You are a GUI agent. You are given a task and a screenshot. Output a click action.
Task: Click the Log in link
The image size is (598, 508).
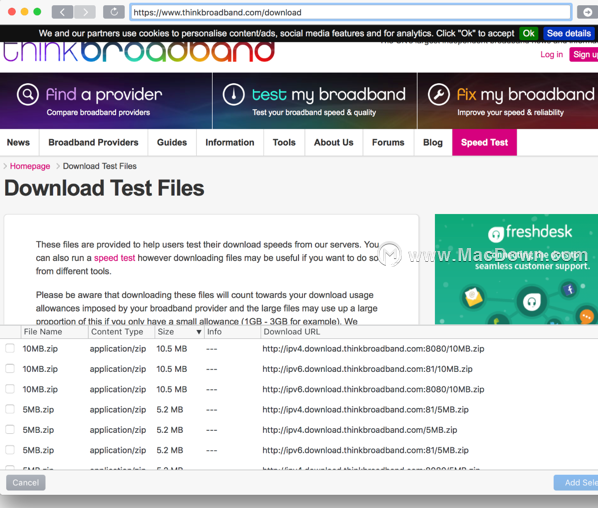pos(551,55)
